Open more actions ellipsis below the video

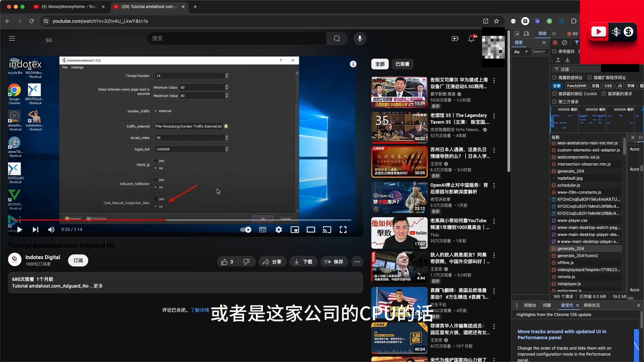tap(357, 262)
